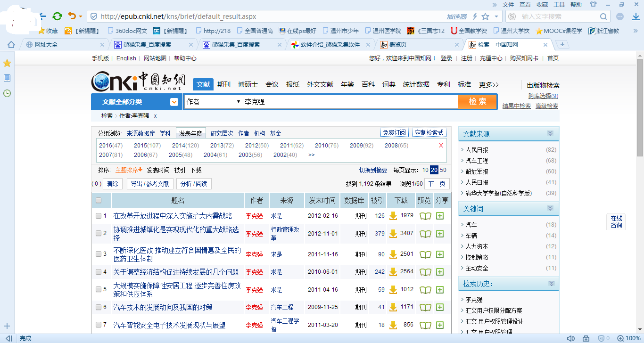Viewport: 644px width, 343px height.
Task: Open the 文献全部分类 category dropdown arrow
Action: click(174, 102)
